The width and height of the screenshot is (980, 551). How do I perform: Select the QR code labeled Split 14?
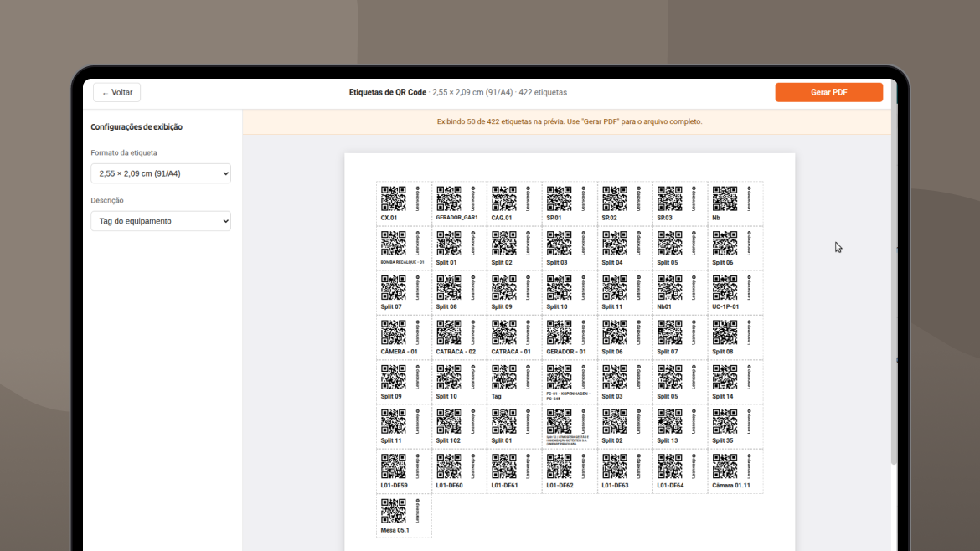coord(725,378)
